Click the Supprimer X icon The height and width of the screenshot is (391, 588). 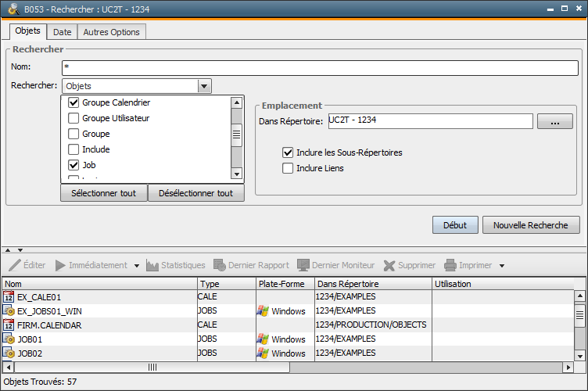tap(389, 265)
